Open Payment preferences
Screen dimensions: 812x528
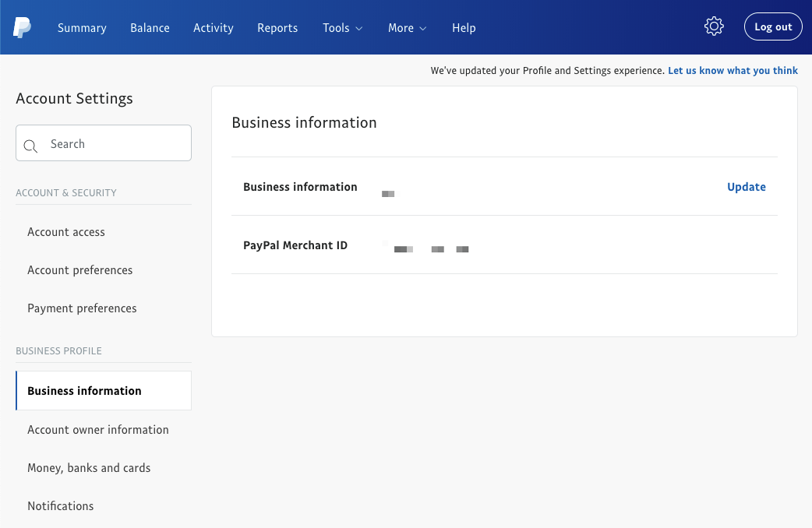click(82, 308)
